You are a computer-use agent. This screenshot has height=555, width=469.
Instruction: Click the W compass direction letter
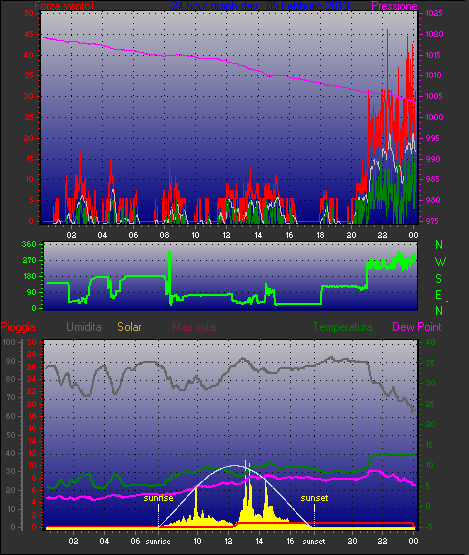pos(440,262)
